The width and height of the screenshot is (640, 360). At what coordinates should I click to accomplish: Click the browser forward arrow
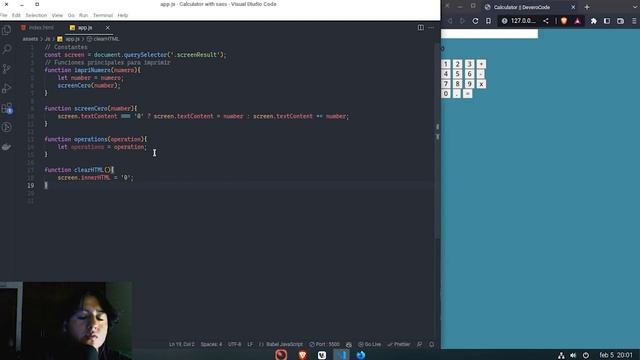(x=462, y=21)
